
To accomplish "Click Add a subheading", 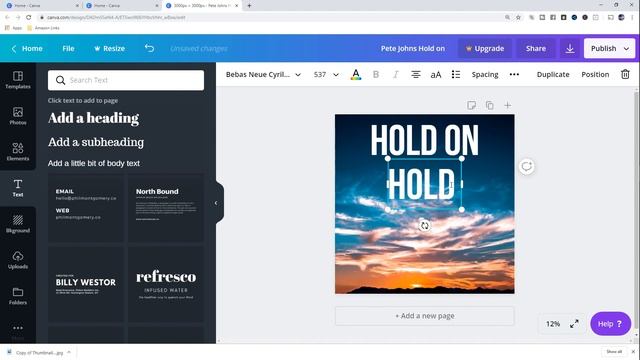I will (96, 142).
